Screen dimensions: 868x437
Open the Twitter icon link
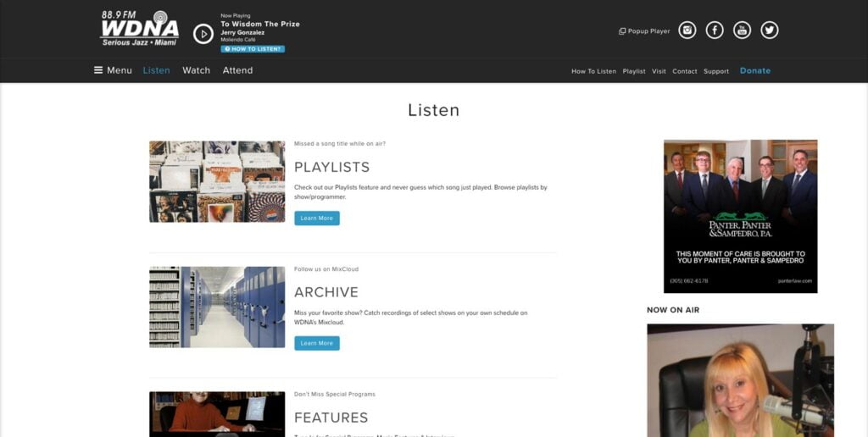pyautogui.click(x=769, y=30)
